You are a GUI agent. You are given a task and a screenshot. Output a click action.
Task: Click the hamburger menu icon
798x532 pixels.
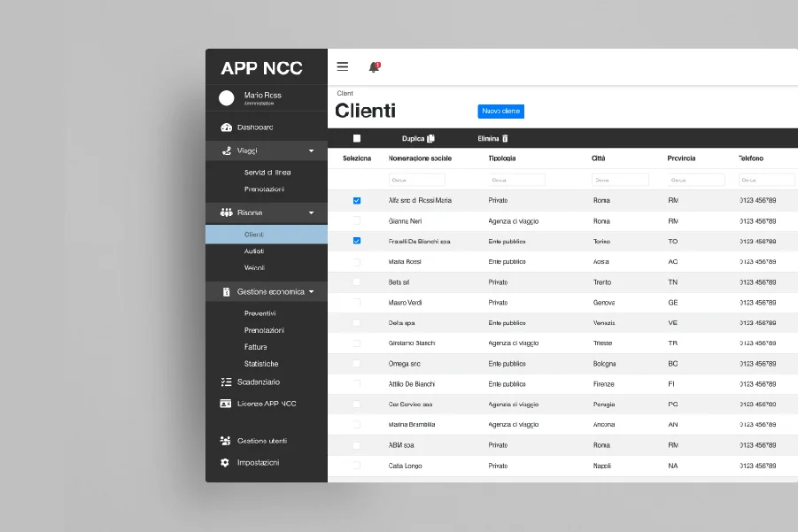[x=343, y=66]
